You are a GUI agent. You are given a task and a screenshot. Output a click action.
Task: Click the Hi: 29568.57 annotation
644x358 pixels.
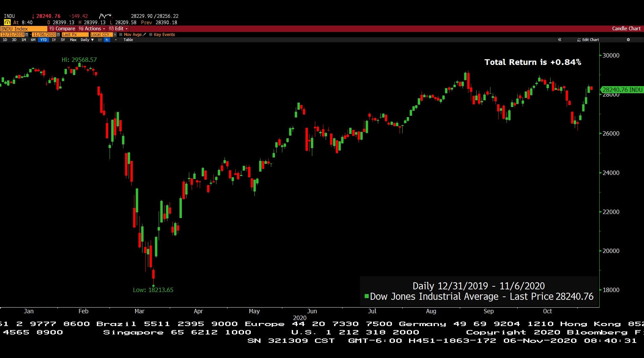click(x=79, y=60)
